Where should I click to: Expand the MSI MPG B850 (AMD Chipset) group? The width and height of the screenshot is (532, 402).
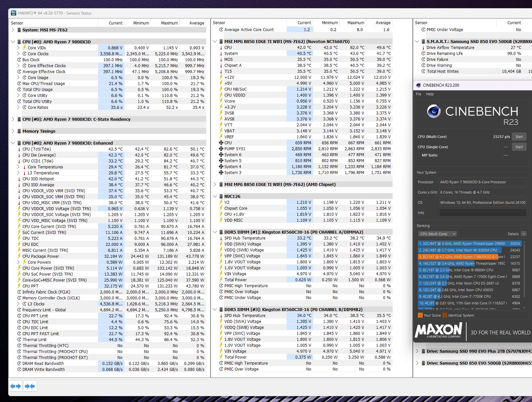click(215, 184)
